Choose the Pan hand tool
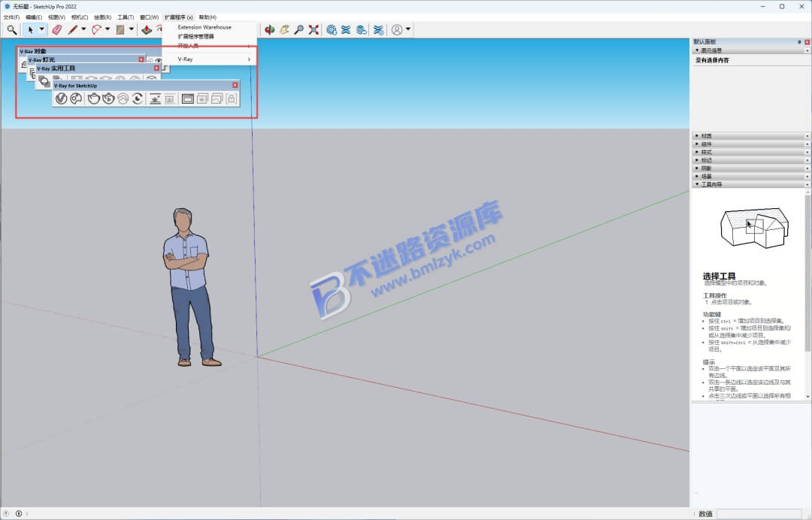 (284, 30)
